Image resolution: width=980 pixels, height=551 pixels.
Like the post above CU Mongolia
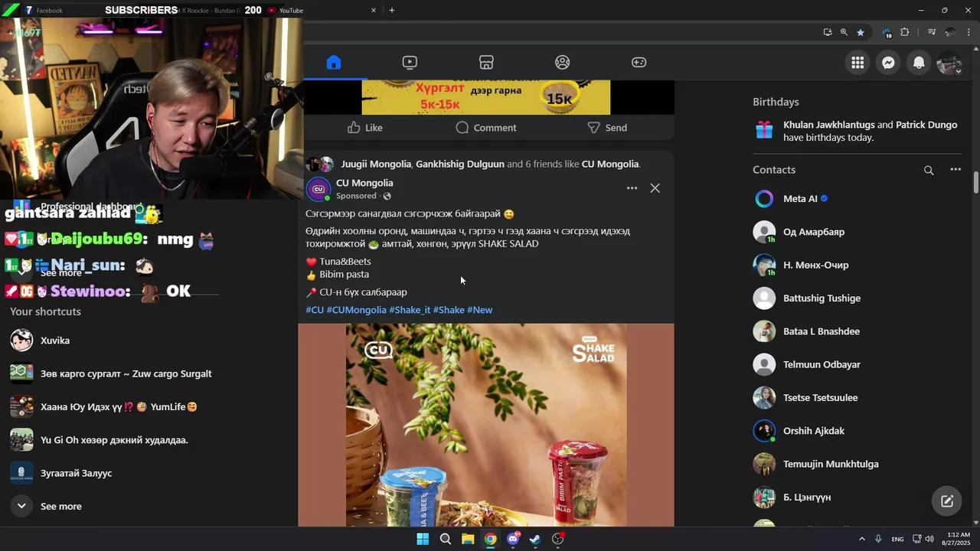tap(364, 128)
